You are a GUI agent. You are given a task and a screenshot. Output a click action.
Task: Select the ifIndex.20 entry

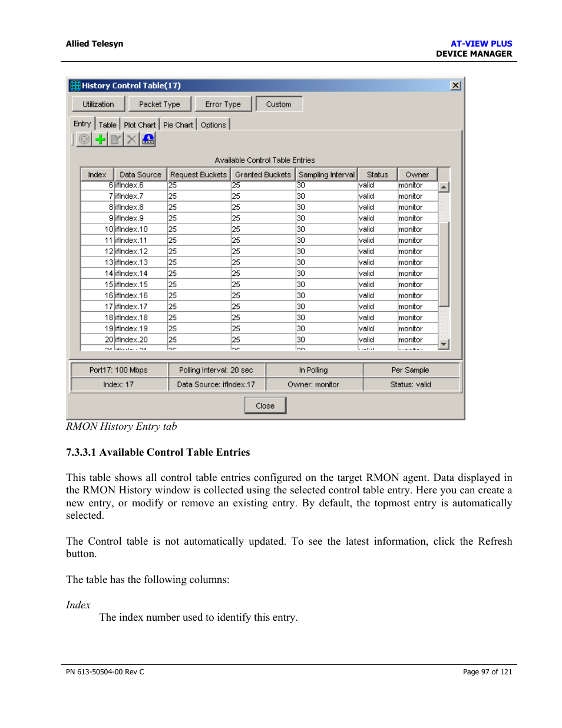tap(259, 340)
